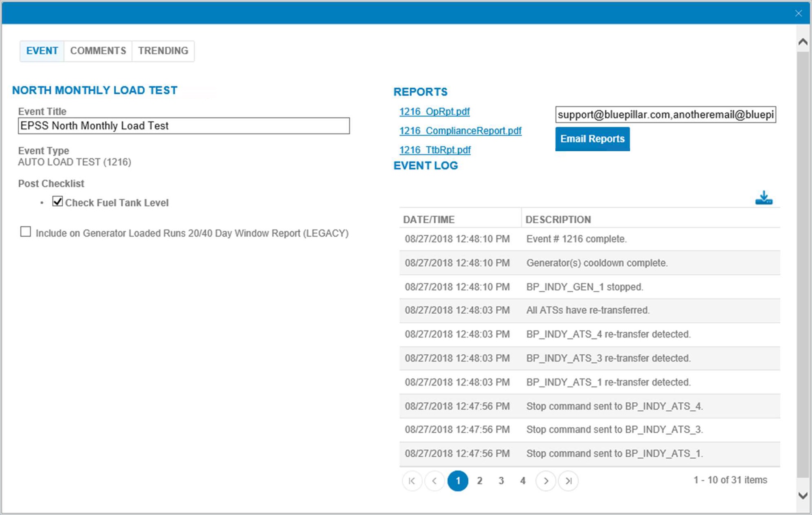812x515 pixels.
Task: Click the 'NORTH MONTHLY LOAD TEST' heading
Action: coord(95,90)
